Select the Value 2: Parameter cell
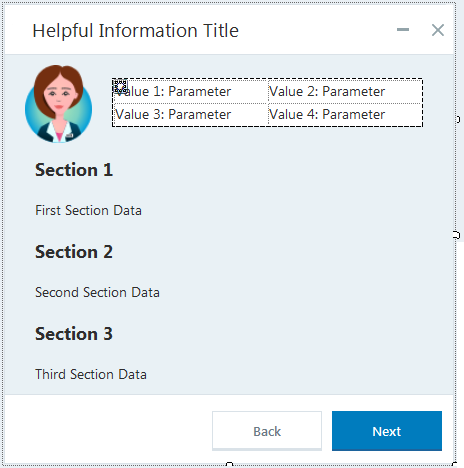The height and width of the screenshot is (468, 464). [x=345, y=91]
